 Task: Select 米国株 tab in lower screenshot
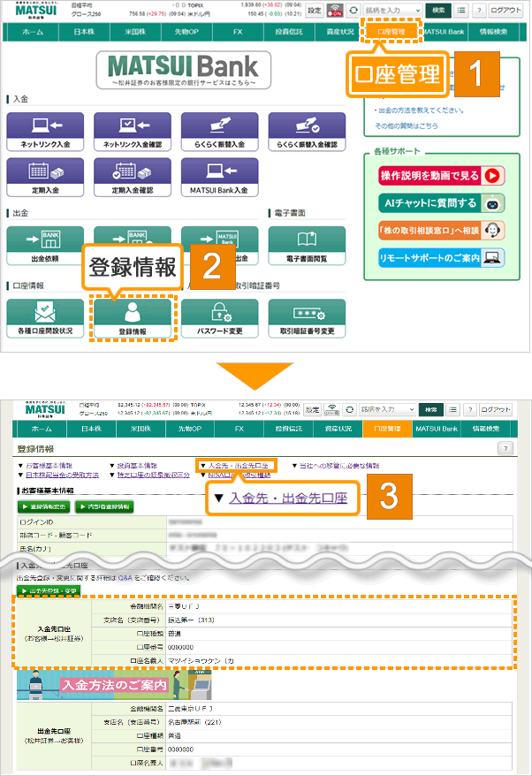pyautogui.click(x=141, y=429)
